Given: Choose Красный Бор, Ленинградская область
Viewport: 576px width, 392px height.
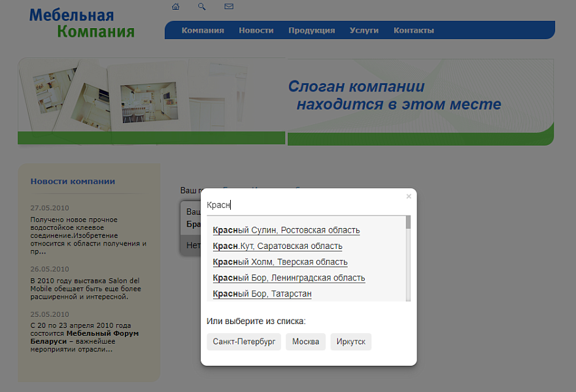Looking at the screenshot, I should pos(289,277).
